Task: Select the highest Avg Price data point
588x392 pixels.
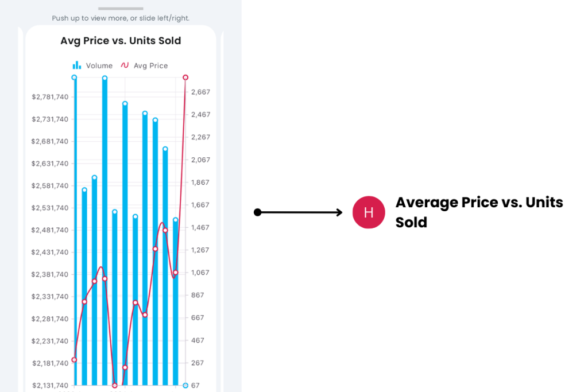Action: click(x=185, y=77)
